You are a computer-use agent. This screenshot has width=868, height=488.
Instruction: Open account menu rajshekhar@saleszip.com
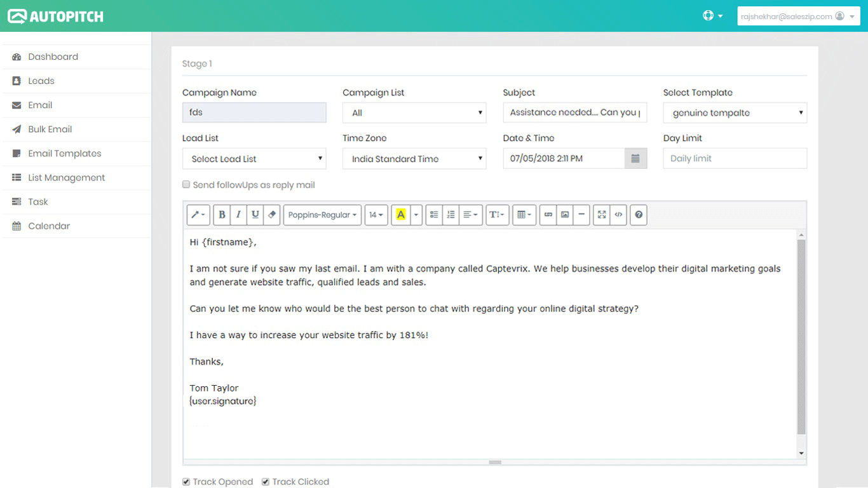click(x=799, y=17)
